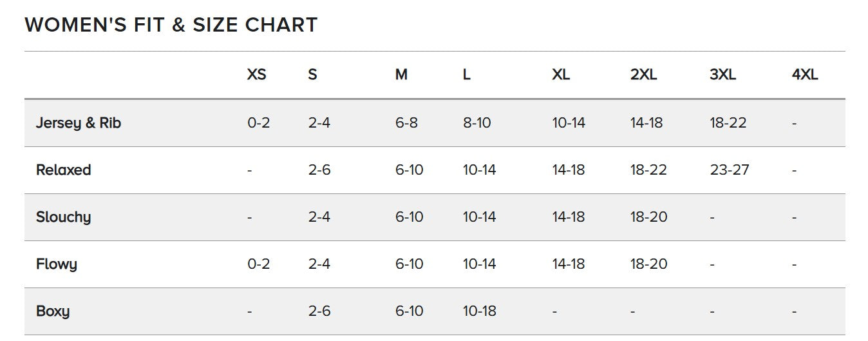Select the 4XL column header
The image size is (868, 341).
pyautogui.click(x=804, y=75)
